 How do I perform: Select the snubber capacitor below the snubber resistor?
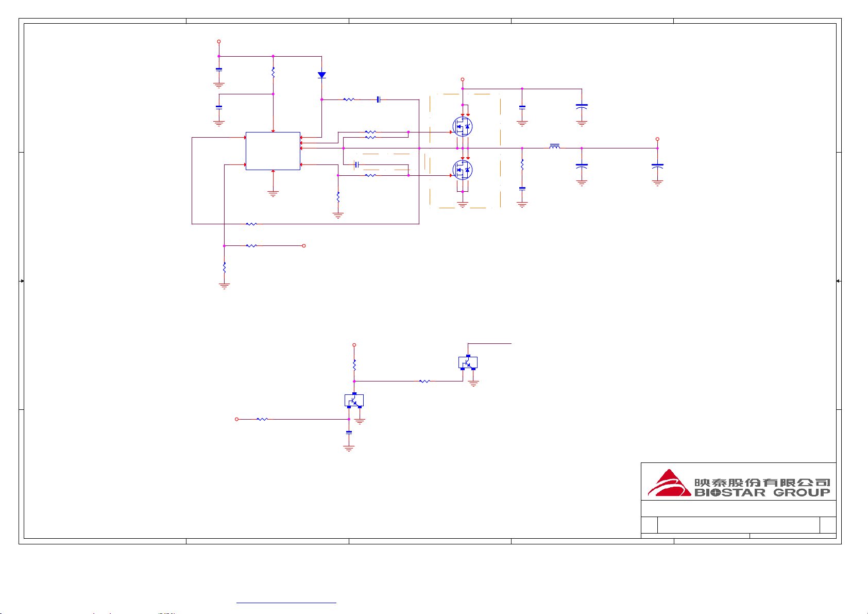[x=522, y=188]
